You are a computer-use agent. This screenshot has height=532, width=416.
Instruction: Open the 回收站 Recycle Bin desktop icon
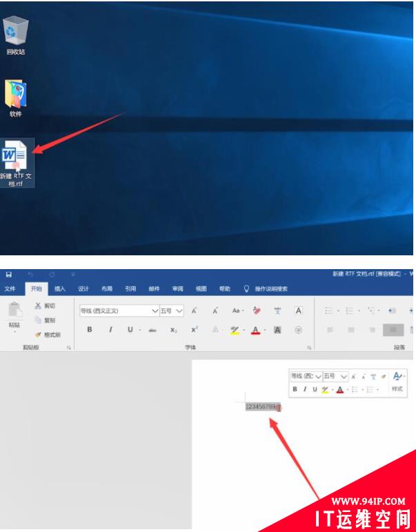pos(16,35)
